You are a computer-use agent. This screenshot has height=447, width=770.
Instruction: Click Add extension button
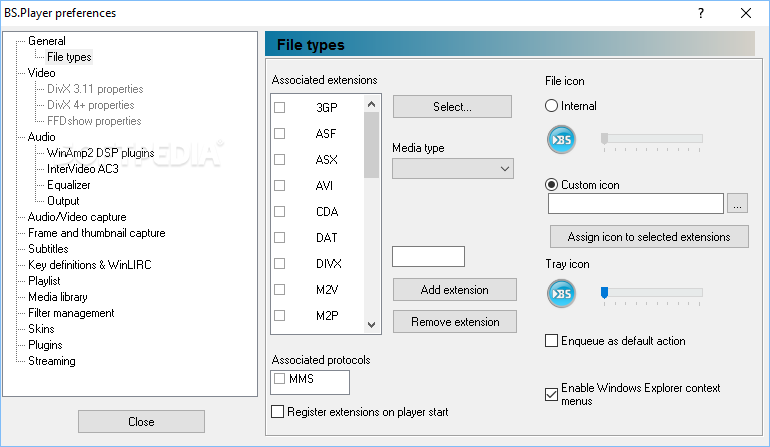tap(455, 290)
